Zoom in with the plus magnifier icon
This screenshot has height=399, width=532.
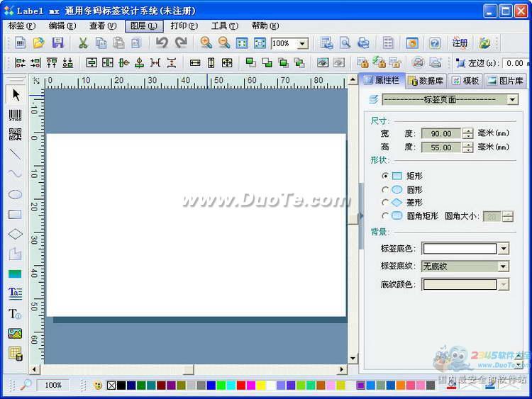(206, 43)
